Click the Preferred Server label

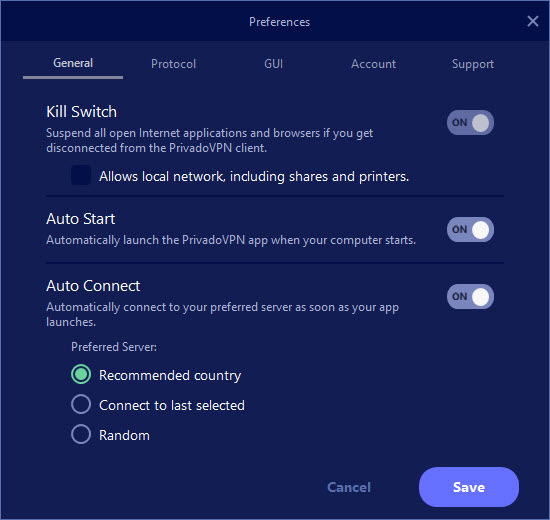coord(114,347)
